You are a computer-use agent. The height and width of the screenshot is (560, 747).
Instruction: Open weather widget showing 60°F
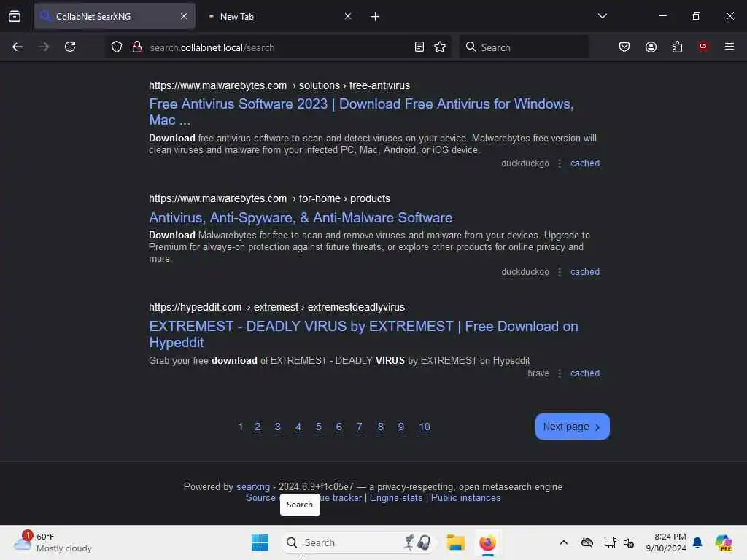tap(53, 542)
